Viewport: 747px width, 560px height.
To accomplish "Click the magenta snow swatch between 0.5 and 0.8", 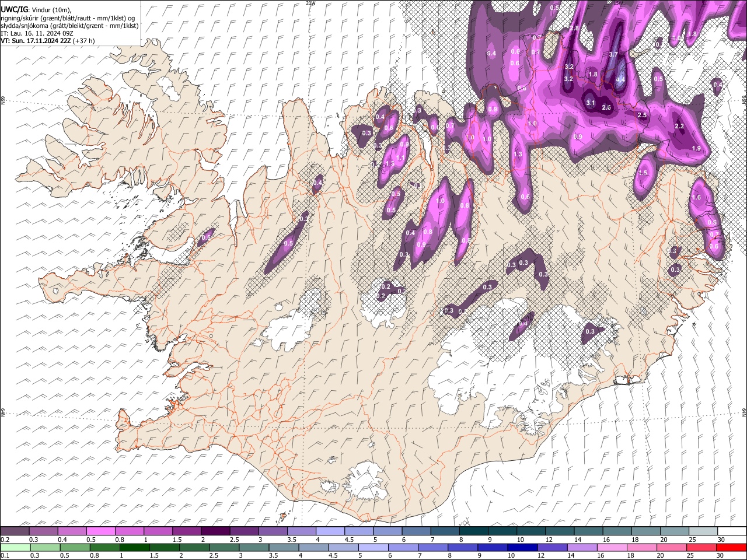I will click(101, 531).
